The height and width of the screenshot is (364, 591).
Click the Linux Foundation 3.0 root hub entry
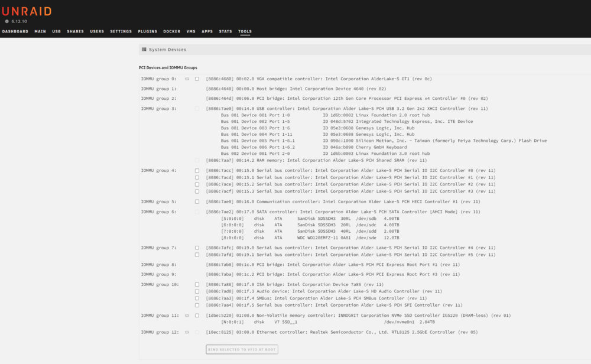[325, 154]
